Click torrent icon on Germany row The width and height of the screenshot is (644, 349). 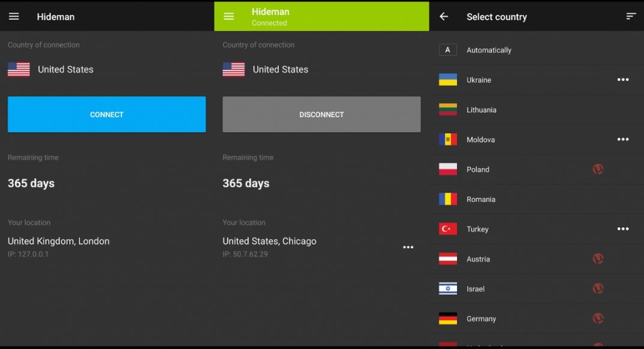pos(598,318)
